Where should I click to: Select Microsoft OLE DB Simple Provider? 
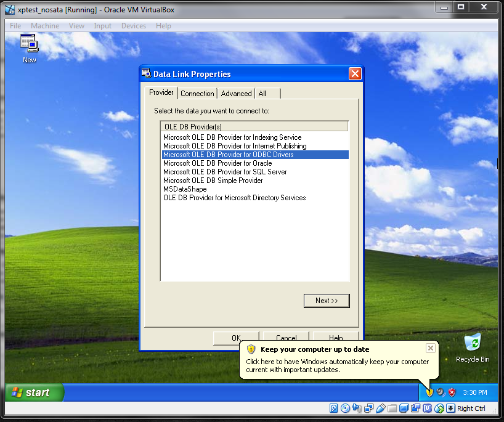[x=255, y=181]
